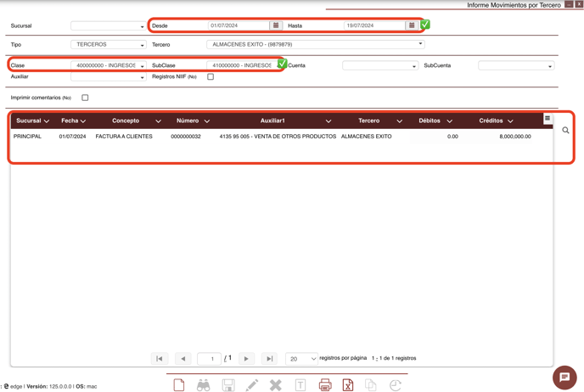Minimize the Informe Movimientos por Tercero window
The width and height of the screenshot is (584, 392).
(x=569, y=4)
